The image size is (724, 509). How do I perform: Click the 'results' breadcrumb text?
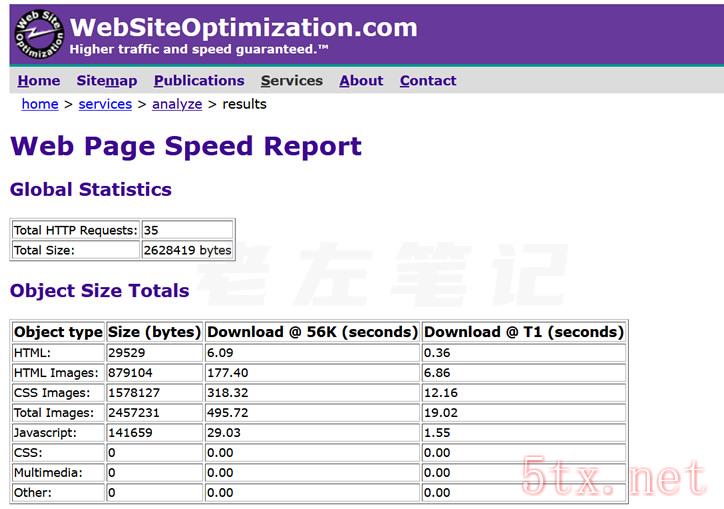coord(244,104)
